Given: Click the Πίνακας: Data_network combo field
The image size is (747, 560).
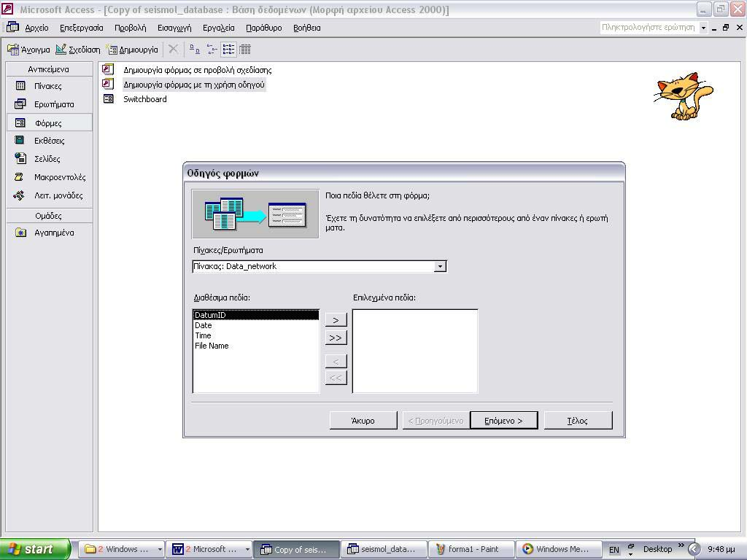Looking at the screenshot, I should pos(314,266).
